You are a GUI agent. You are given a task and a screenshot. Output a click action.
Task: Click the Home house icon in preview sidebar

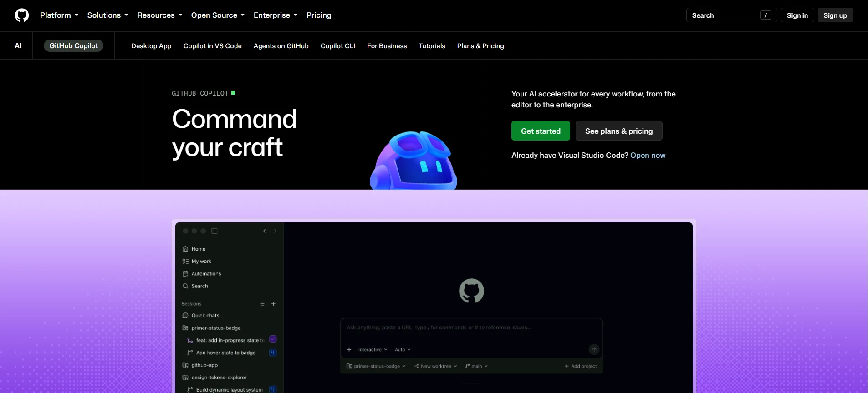[185, 249]
